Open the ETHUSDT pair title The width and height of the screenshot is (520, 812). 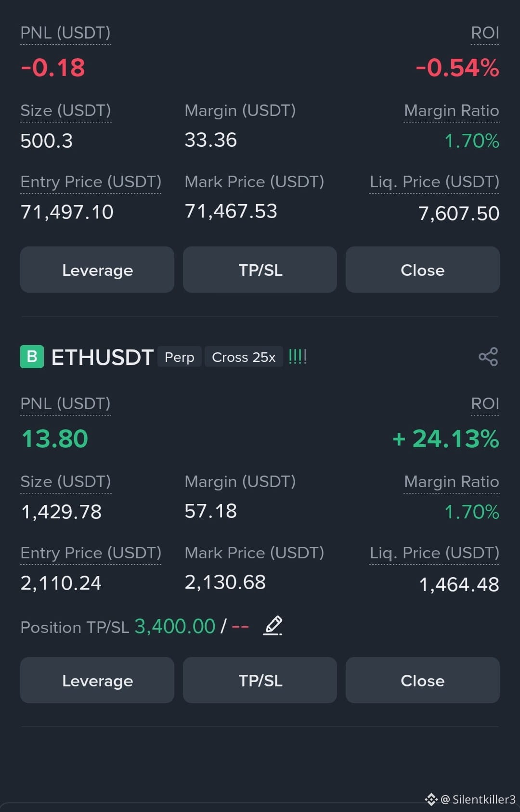pyautogui.click(x=102, y=357)
